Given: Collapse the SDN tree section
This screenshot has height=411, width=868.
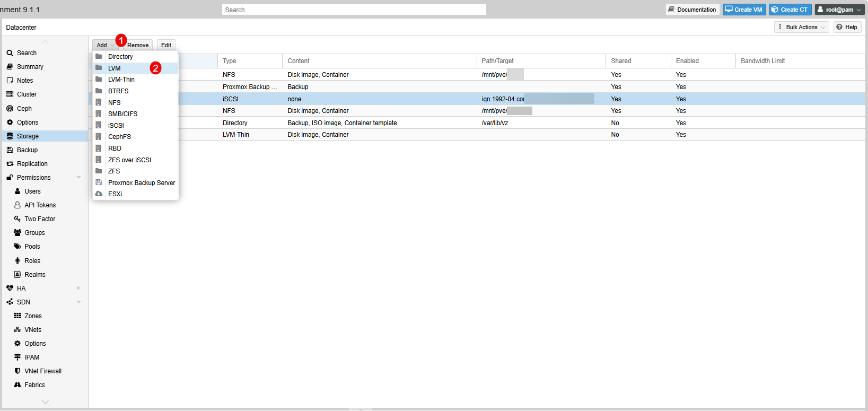Looking at the screenshot, I should click(x=78, y=302).
